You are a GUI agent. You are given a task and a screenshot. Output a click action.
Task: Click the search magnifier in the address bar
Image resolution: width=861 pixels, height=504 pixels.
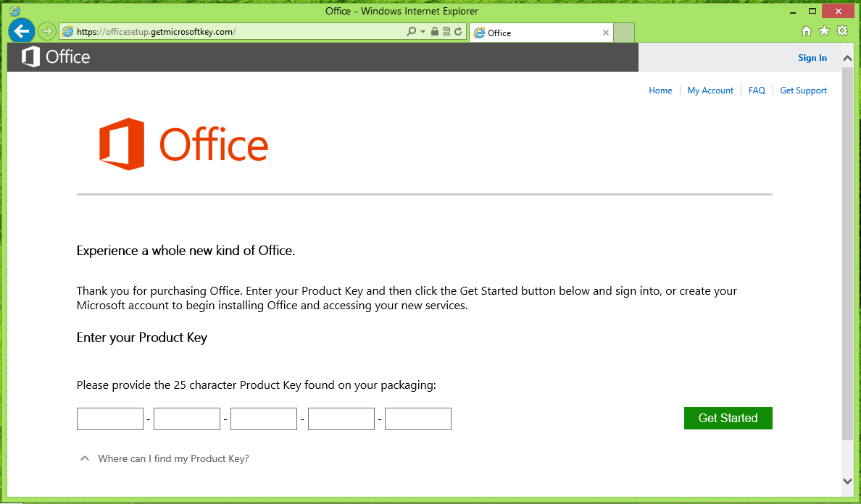[x=411, y=32]
